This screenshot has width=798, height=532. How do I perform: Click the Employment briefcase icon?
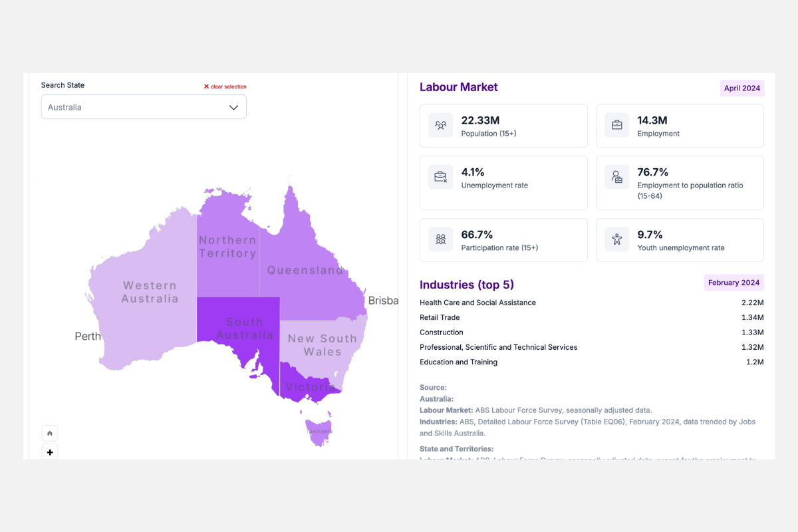pos(616,125)
